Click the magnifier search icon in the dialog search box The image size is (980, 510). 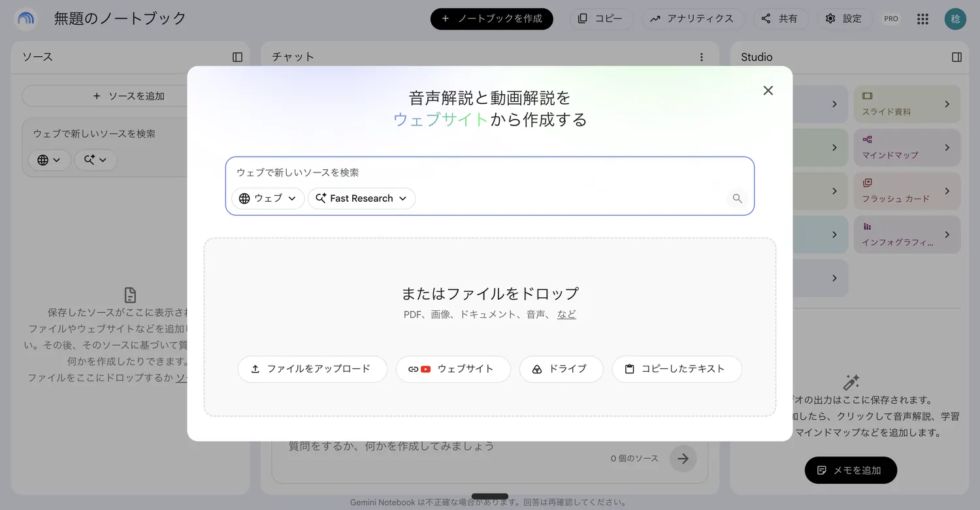coord(737,199)
